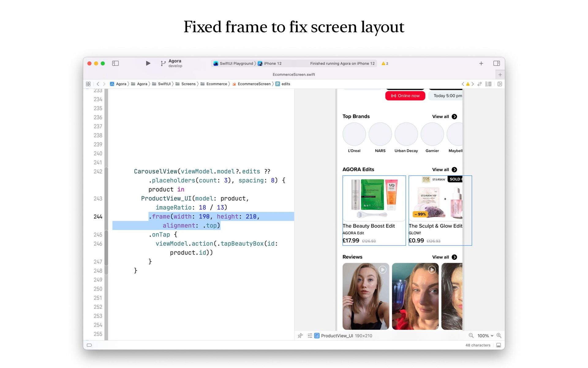Open the related items grid icon
The height and width of the screenshot is (368, 588).
tap(88, 84)
